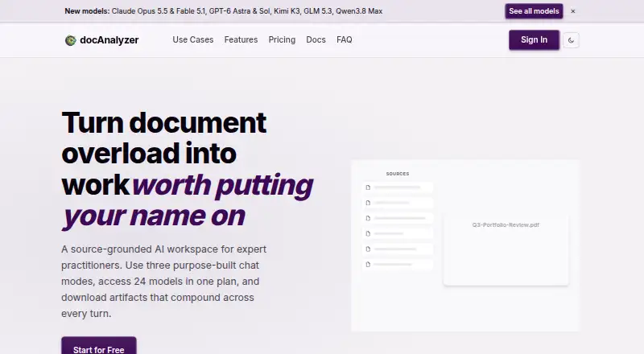Open the Pricing page link
Viewport: 644px width, 354px height.
point(282,40)
